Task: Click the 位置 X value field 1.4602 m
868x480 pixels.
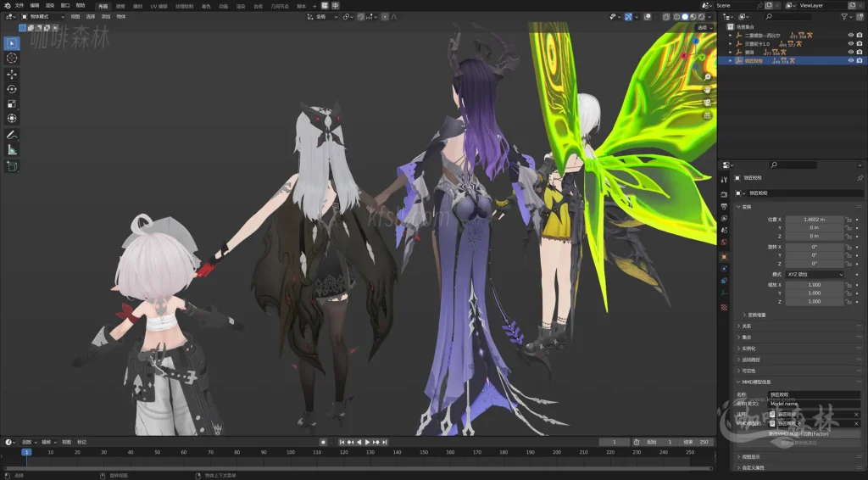Action: (815, 220)
